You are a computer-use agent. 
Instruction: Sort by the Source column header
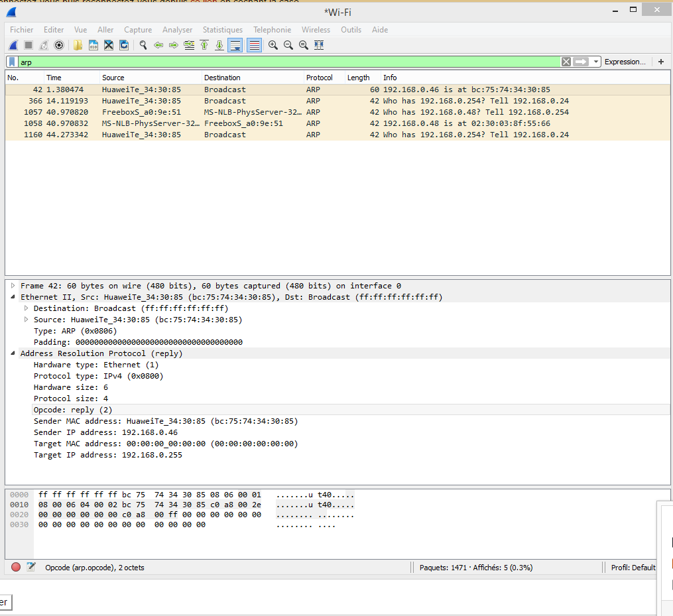coord(151,78)
